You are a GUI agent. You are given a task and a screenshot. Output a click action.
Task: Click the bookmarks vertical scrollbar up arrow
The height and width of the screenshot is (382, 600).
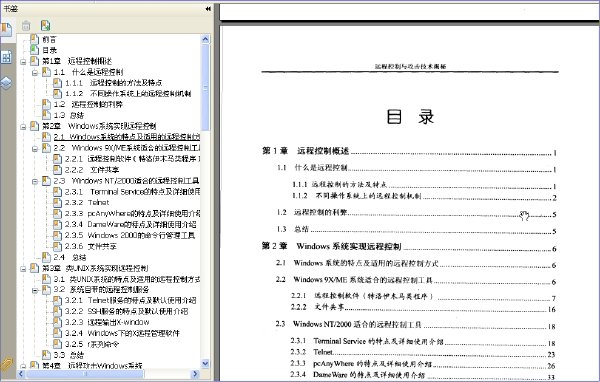[205, 39]
